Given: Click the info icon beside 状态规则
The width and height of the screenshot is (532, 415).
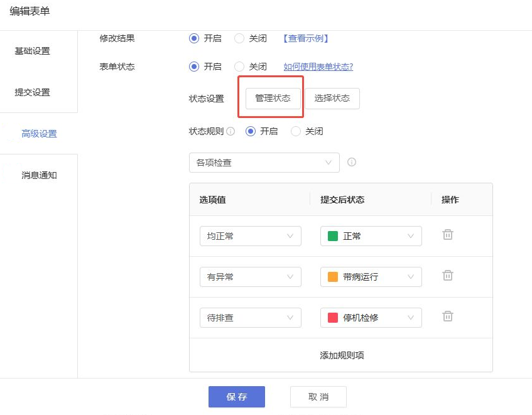Looking at the screenshot, I should click(x=231, y=131).
